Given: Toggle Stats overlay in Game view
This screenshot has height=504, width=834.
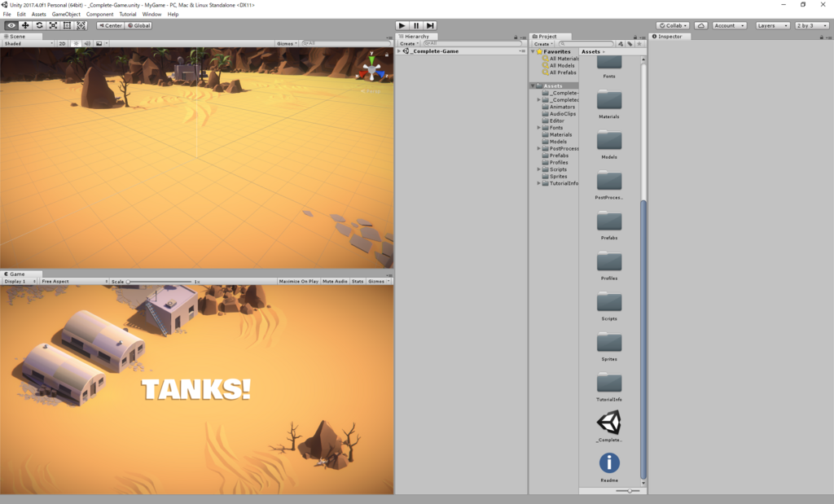Looking at the screenshot, I should click(358, 281).
